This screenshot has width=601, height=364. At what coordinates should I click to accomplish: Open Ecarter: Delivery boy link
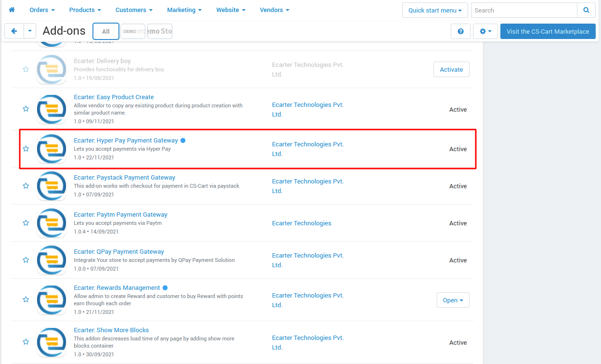102,61
